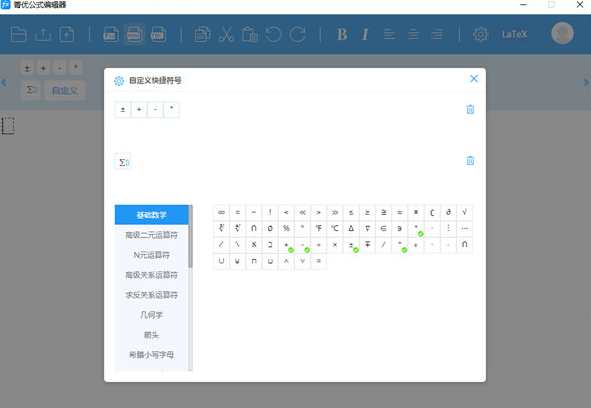The image size is (591, 408).
Task: Uncheck the checked symbol right of ∋
Action: pos(416,229)
